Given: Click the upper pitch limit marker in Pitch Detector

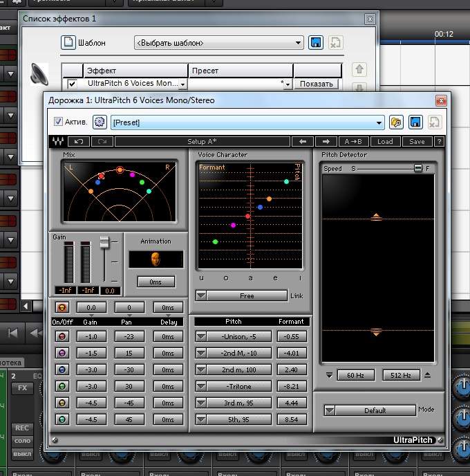Looking at the screenshot, I should pyautogui.click(x=376, y=217).
